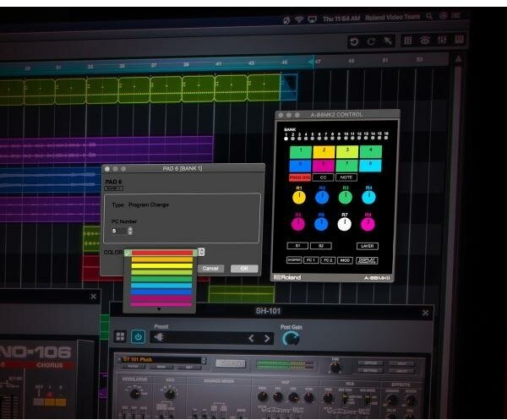The width and height of the screenshot is (507, 420).
Task: Click the LAYER button
Action: pyautogui.click(x=368, y=246)
